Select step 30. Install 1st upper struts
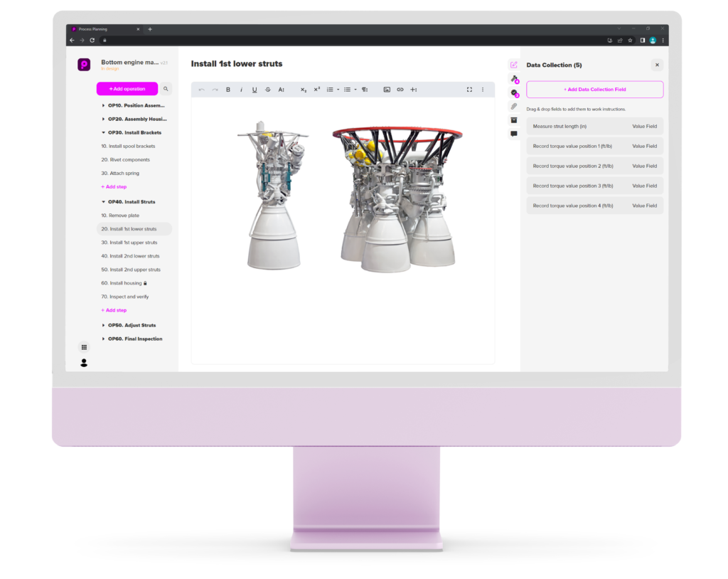Image resolution: width=728 pixels, height=579 pixels. pyautogui.click(x=133, y=243)
